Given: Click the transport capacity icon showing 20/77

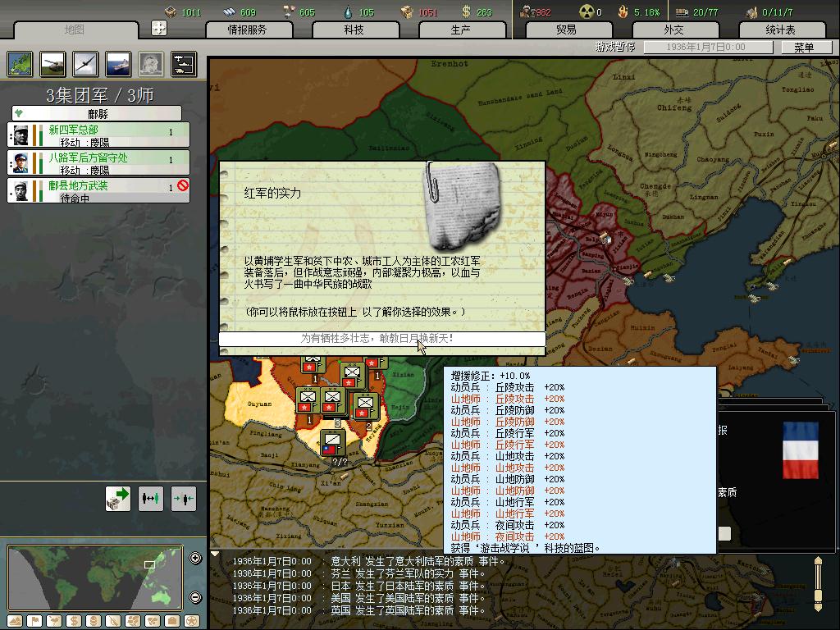Looking at the screenshot, I should coord(682,11).
